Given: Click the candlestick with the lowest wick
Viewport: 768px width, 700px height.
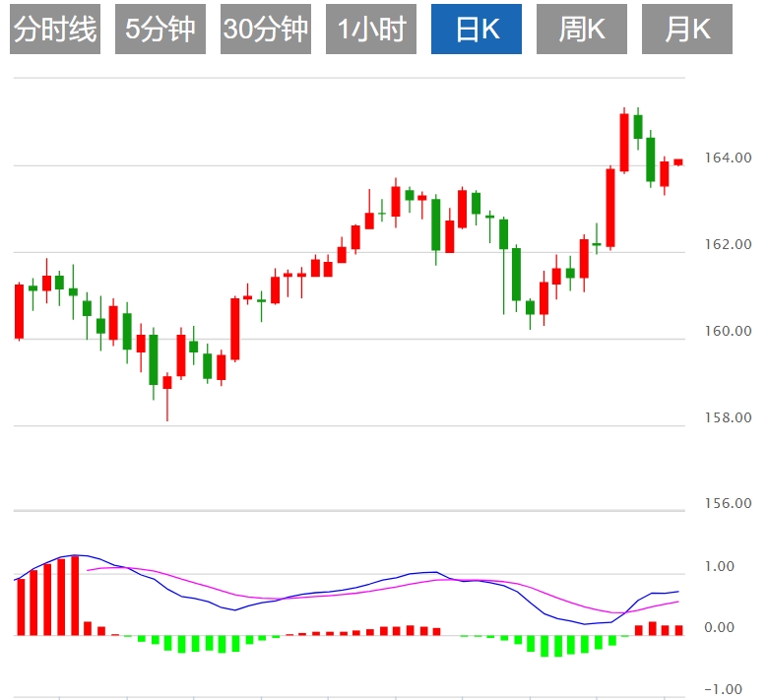Looking at the screenshot, I should coord(167,382).
